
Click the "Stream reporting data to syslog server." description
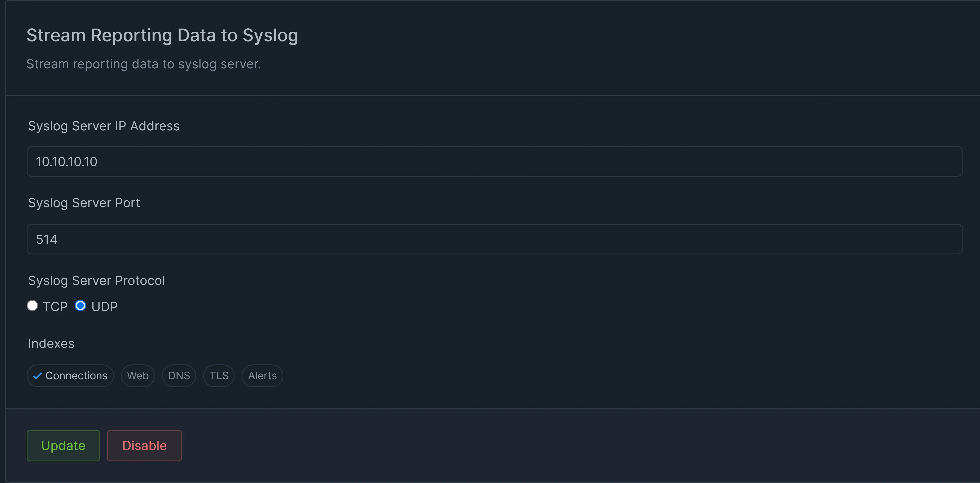[143, 64]
